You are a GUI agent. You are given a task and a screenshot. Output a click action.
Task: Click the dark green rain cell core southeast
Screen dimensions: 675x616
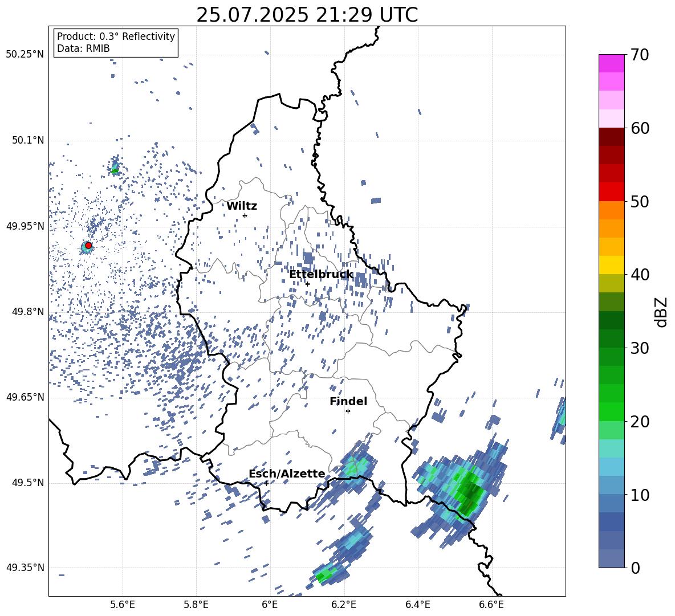[x=469, y=495]
